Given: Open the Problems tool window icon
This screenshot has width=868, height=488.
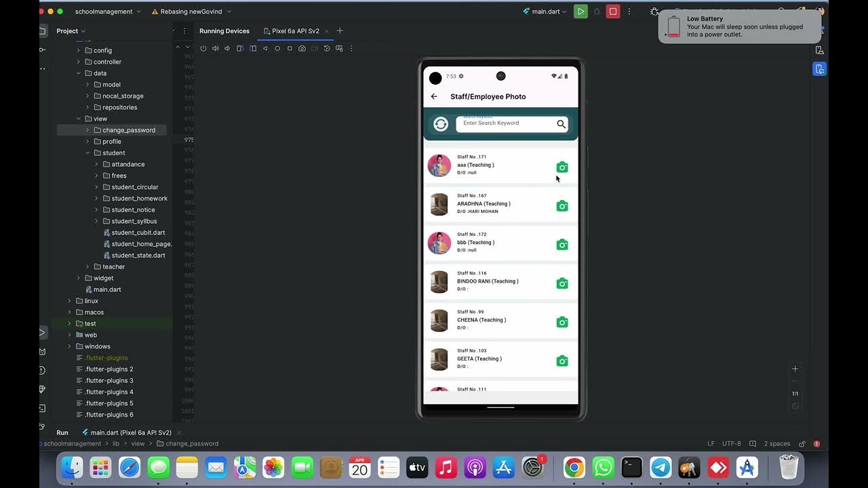Looking at the screenshot, I should point(42,370).
